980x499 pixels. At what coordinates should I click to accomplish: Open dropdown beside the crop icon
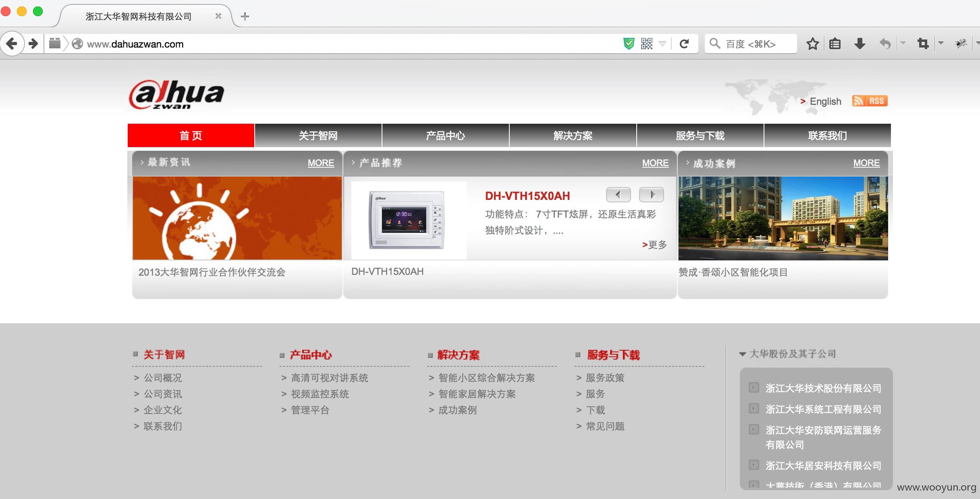pos(941,43)
